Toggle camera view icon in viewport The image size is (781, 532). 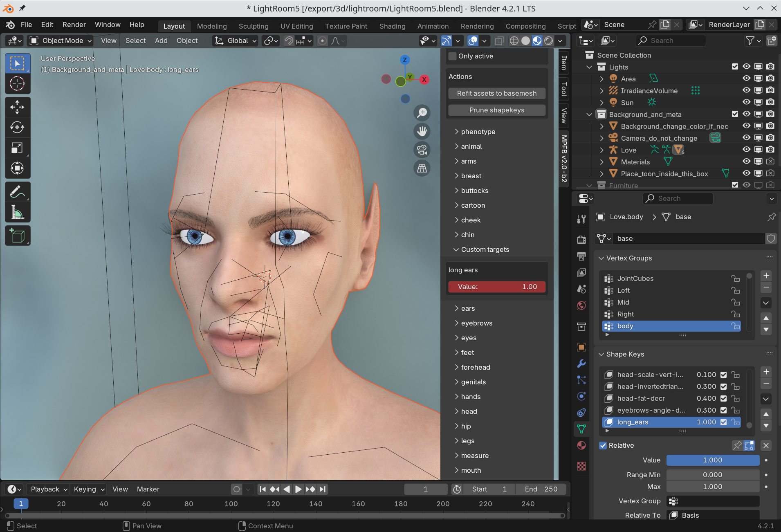pyautogui.click(x=422, y=150)
